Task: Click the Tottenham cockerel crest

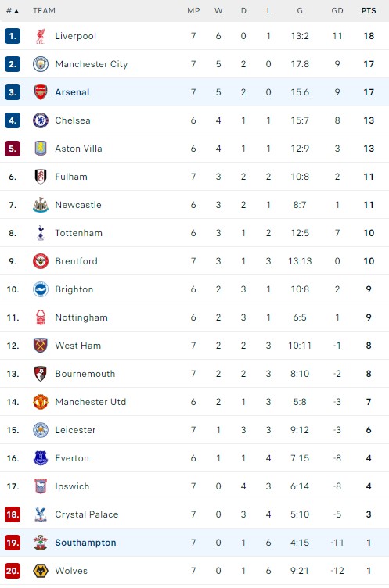Action: pyautogui.click(x=41, y=233)
